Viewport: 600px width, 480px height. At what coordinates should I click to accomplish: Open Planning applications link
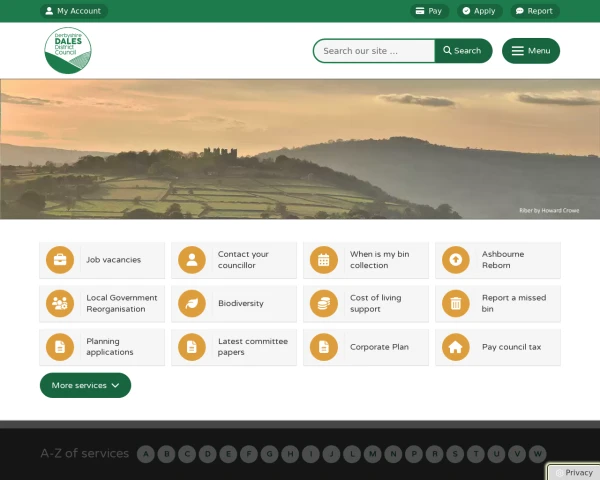coord(102,347)
